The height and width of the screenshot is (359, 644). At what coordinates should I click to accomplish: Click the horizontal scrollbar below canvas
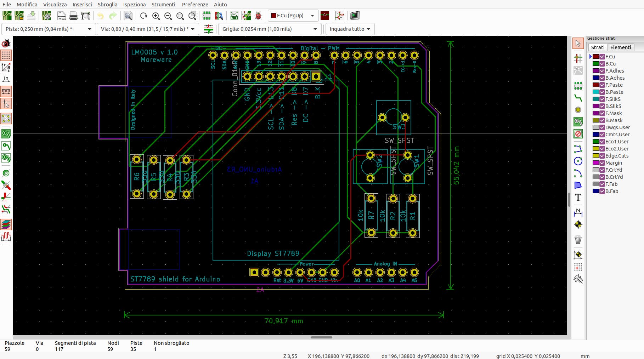coord(321,337)
